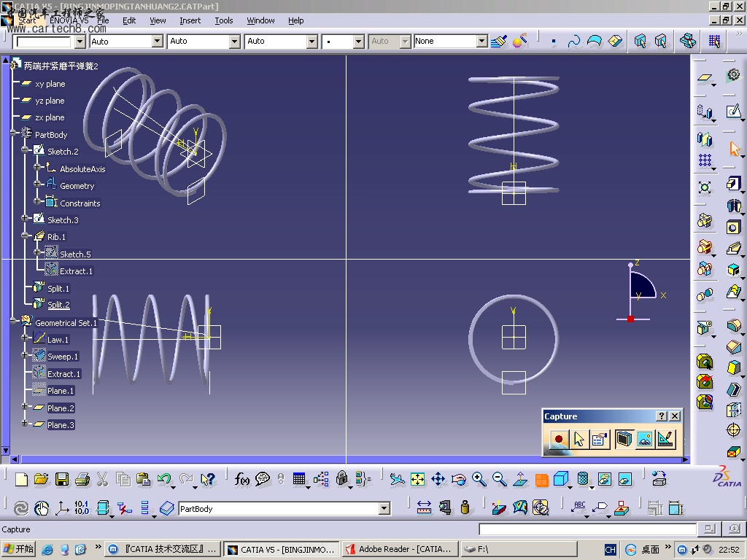Image resolution: width=747 pixels, height=560 pixels.
Task: Click the New document icon
Action: coord(21,479)
